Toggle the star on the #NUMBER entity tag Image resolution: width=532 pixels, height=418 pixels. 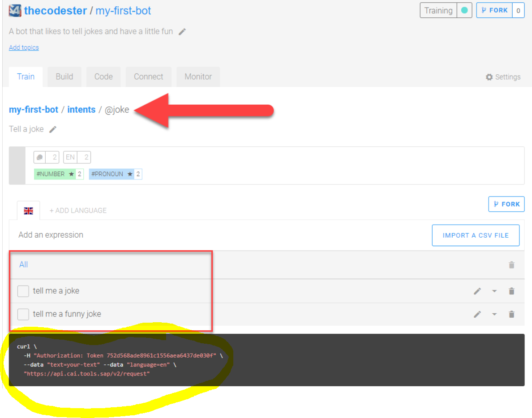[72, 174]
